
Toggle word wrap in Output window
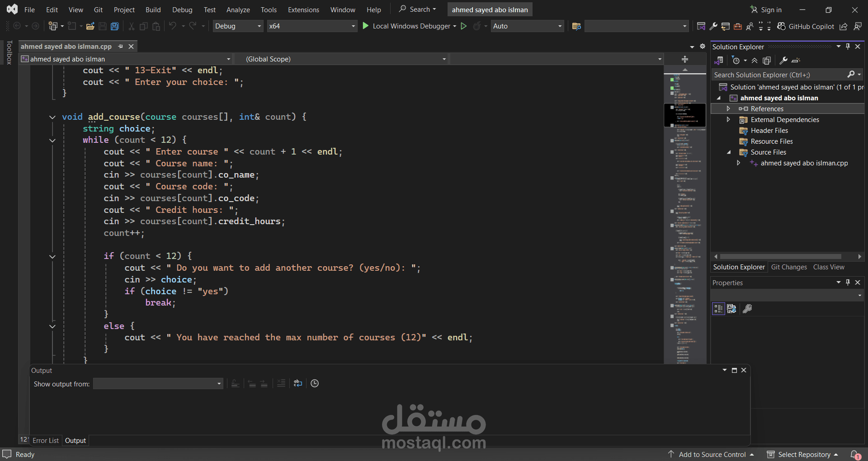coord(298,384)
